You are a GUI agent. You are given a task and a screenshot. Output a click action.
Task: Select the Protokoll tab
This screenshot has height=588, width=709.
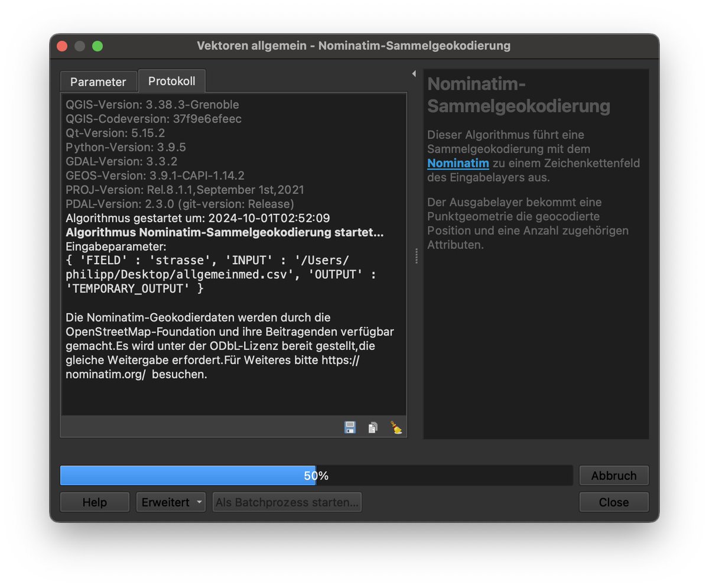click(172, 81)
